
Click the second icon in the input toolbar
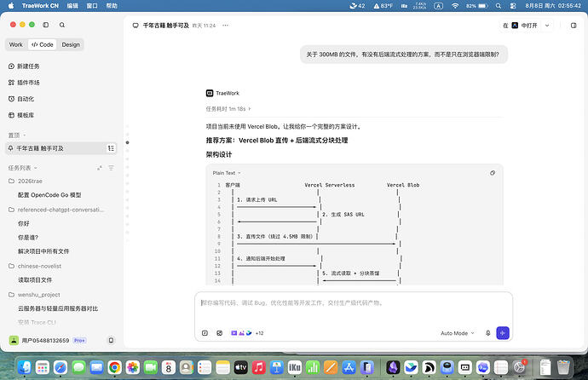point(220,333)
